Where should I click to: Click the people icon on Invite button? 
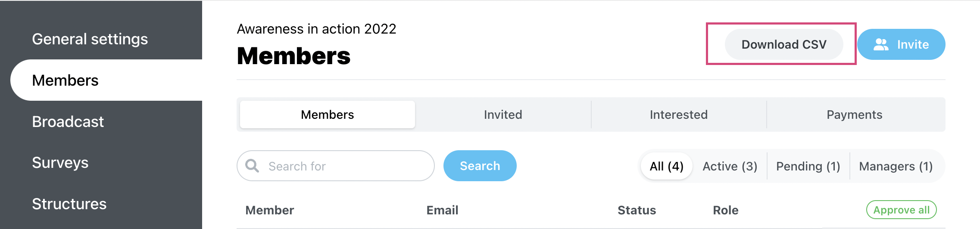881,44
